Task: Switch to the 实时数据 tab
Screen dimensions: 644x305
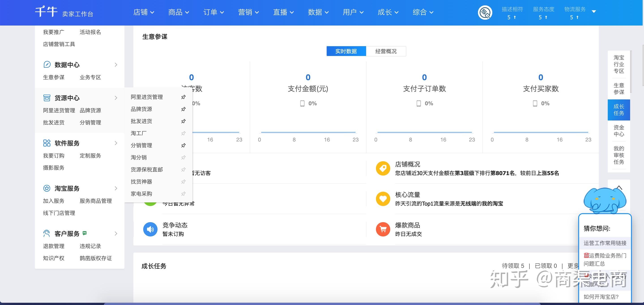Action: 346,51
